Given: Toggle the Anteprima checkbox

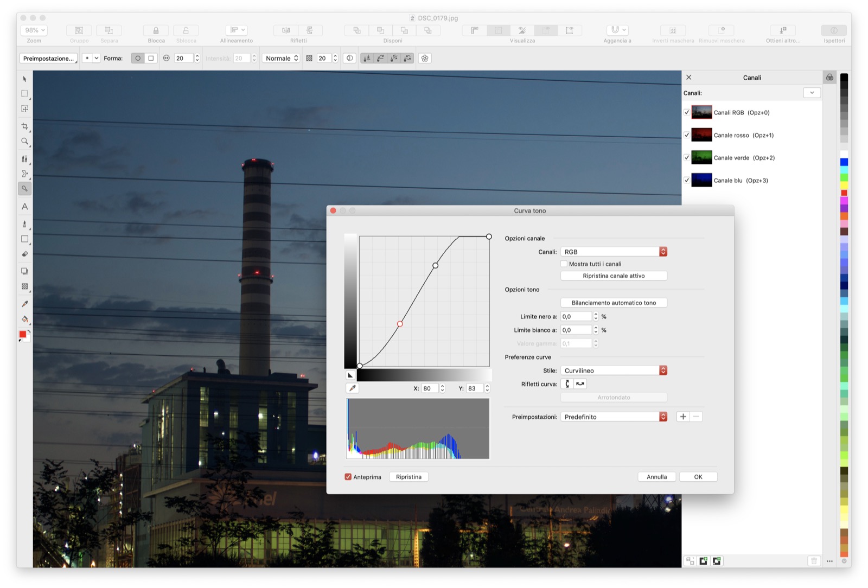Looking at the screenshot, I should [x=348, y=477].
